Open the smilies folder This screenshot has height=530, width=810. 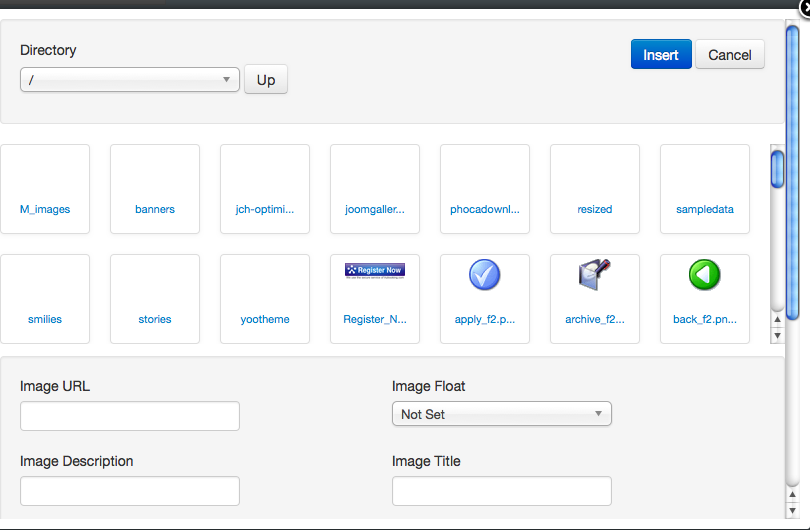pyautogui.click(x=45, y=300)
